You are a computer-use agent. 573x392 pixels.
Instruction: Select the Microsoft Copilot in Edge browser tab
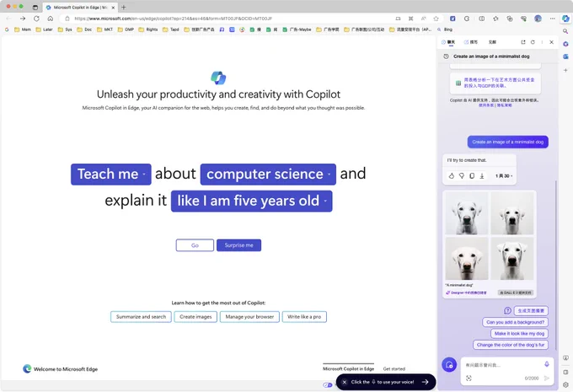[80, 7]
